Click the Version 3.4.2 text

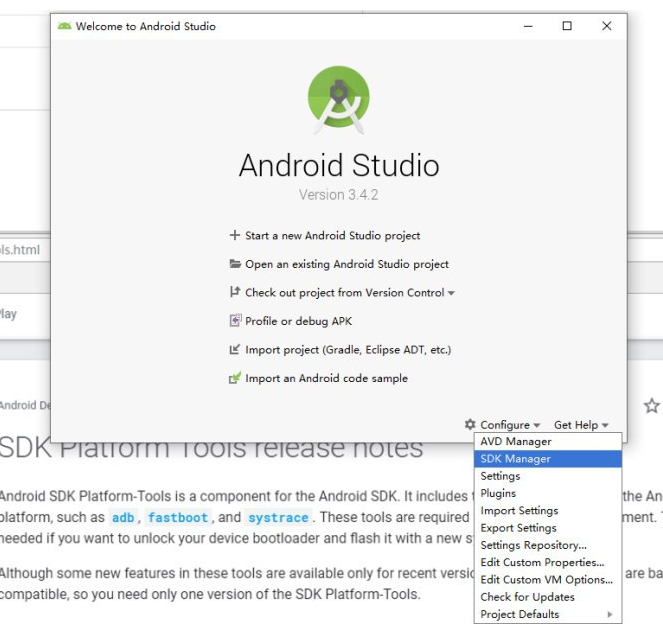pos(338,195)
